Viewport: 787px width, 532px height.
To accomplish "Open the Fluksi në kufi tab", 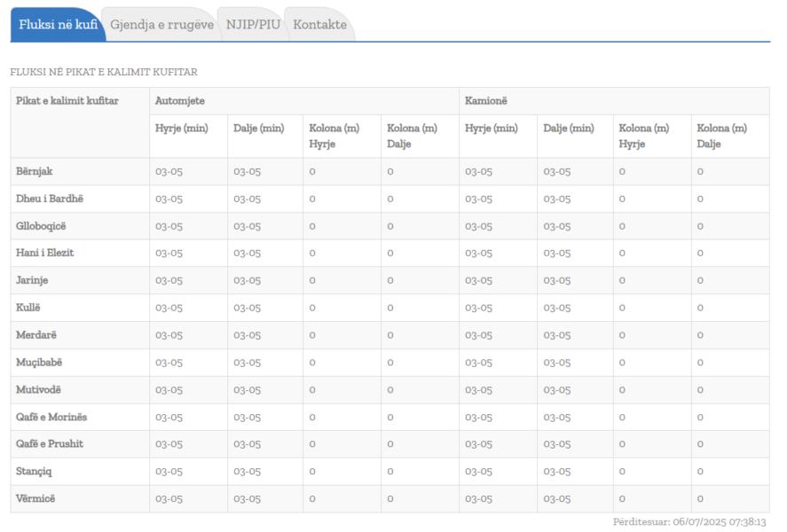I will 59,24.
